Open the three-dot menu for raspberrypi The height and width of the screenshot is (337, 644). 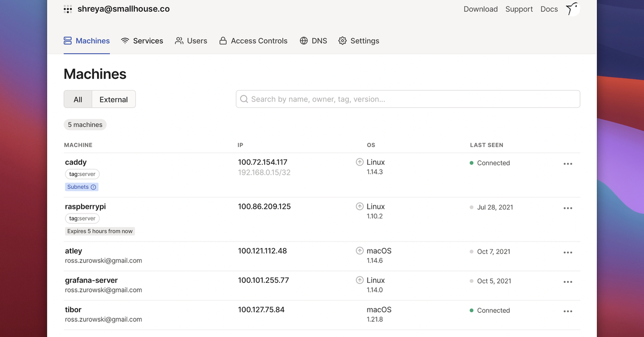(x=568, y=208)
